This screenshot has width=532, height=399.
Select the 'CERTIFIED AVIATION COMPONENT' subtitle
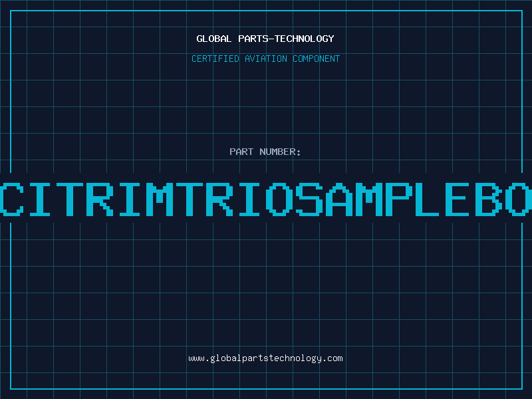tap(265, 59)
